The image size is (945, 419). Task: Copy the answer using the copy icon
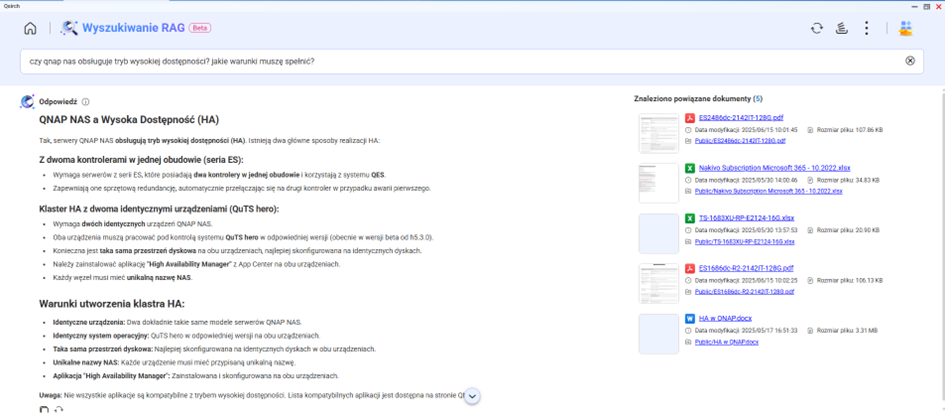click(x=43, y=411)
